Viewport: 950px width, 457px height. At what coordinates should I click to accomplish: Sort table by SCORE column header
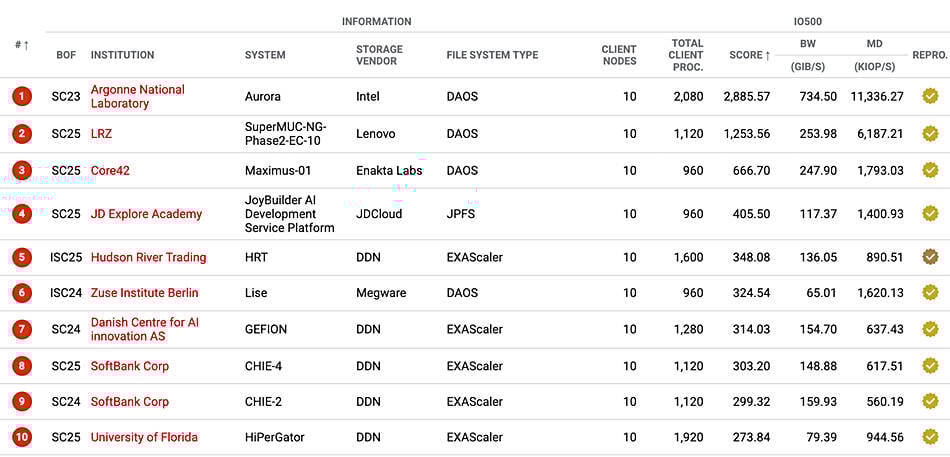pyautogui.click(x=750, y=55)
